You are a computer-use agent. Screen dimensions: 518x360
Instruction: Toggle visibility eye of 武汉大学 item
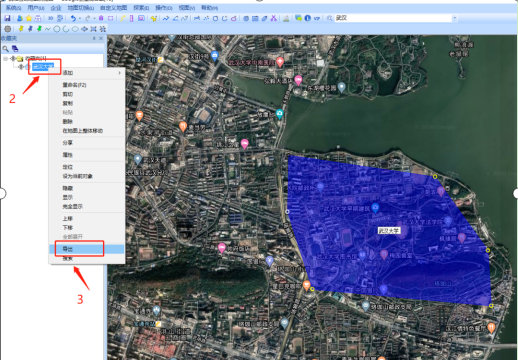pyautogui.click(x=21, y=67)
